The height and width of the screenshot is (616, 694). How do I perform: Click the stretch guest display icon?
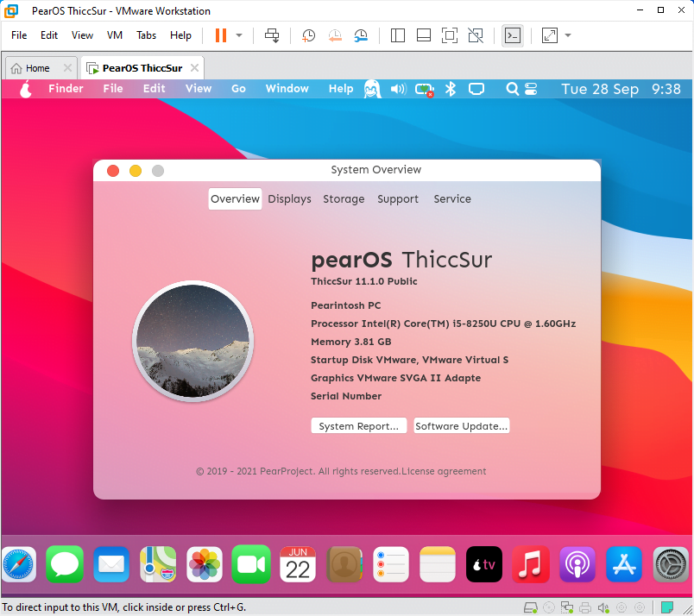[549, 35]
